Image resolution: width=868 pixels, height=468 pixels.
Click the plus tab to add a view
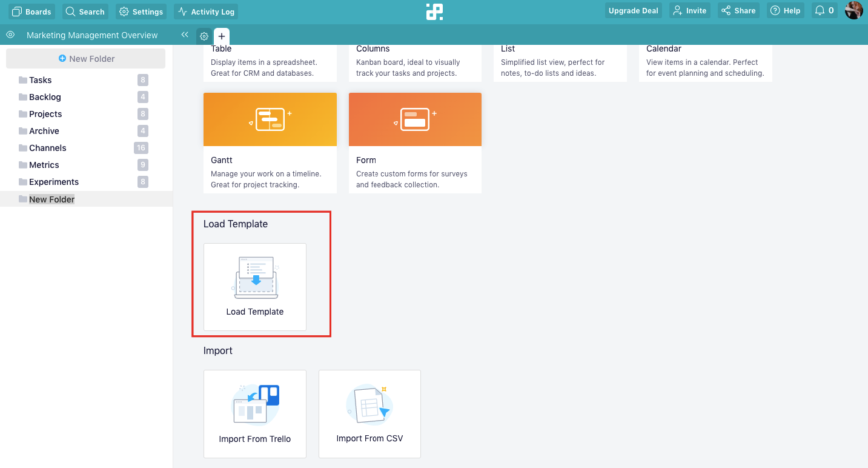coord(222,36)
